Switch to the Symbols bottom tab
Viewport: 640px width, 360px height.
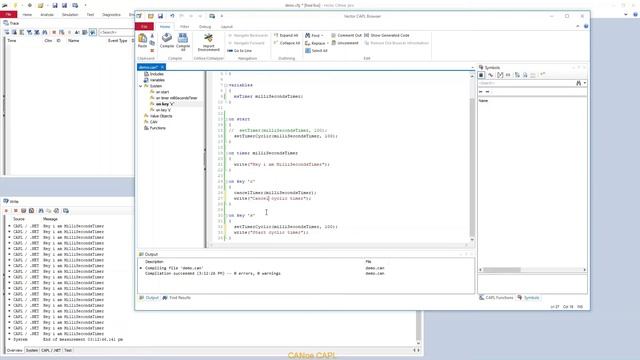tap(529, 298)
